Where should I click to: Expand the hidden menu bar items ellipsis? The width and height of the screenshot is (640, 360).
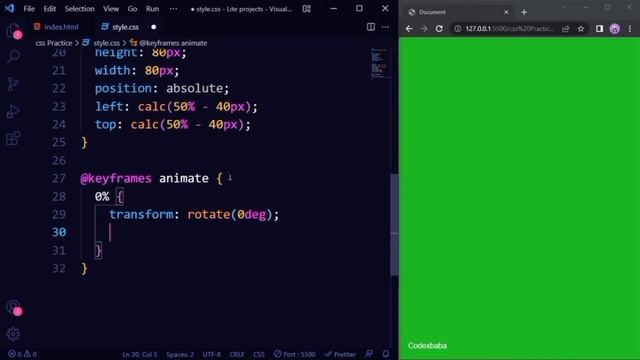click(x=173, y=9)
